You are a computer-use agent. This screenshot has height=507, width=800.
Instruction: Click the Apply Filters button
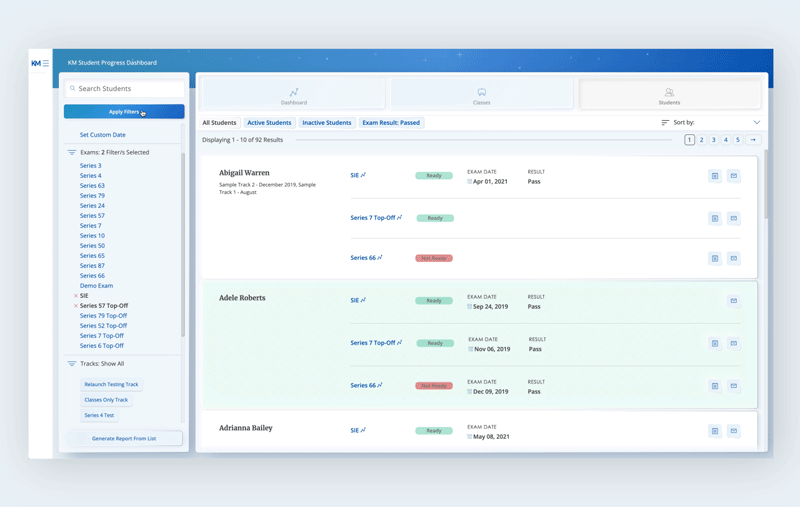124,112
